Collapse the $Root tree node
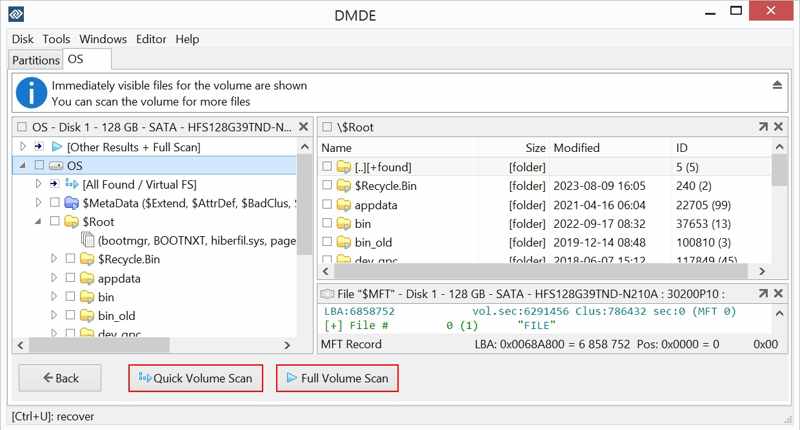Screen dimensions: 800x430 click(x=38, y=221)
